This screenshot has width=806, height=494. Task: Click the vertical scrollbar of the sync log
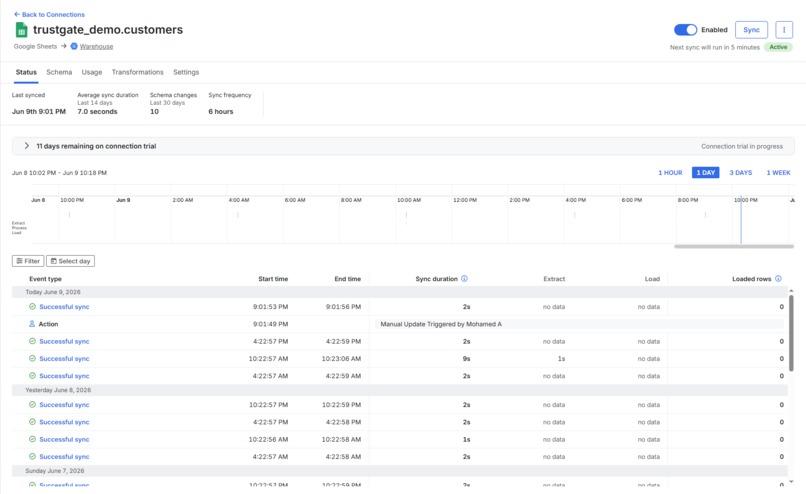coord(791,333)
